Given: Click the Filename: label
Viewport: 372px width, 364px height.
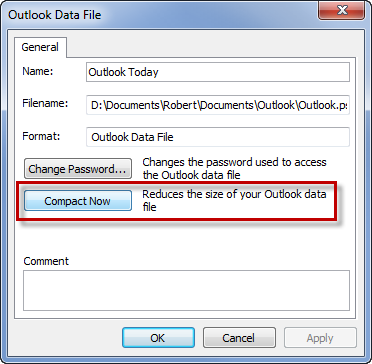Looking at the screenshot, I should pyautogui.click(x=45, y=103).
